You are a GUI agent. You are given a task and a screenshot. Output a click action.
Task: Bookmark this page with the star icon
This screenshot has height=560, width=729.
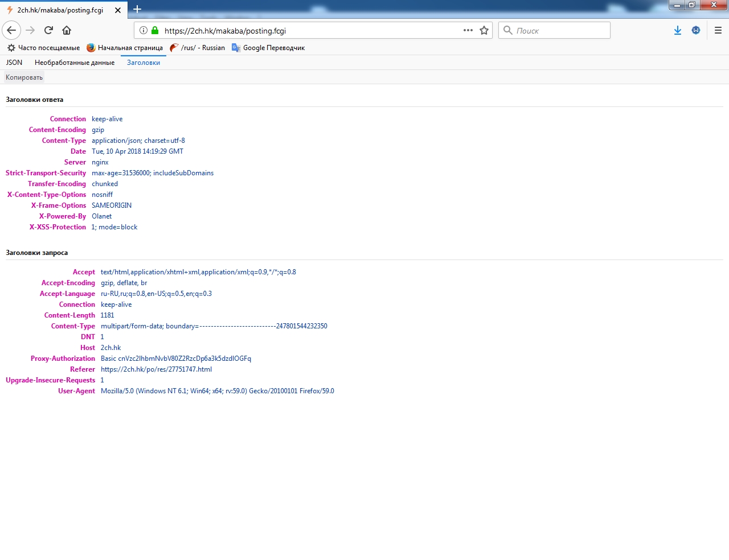pyautogui.click(x=484, y=30)
